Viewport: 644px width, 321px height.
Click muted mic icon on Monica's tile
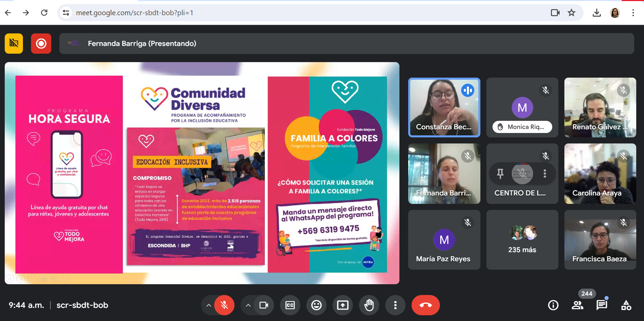pyautogui.click(x=545, y=90)
